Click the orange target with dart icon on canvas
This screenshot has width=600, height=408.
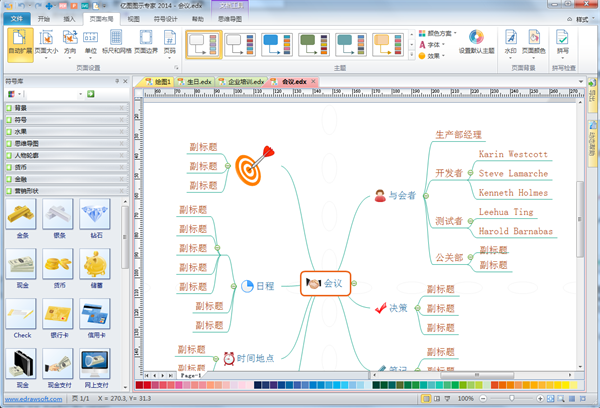pyautogui.click(x=254, y=166)
